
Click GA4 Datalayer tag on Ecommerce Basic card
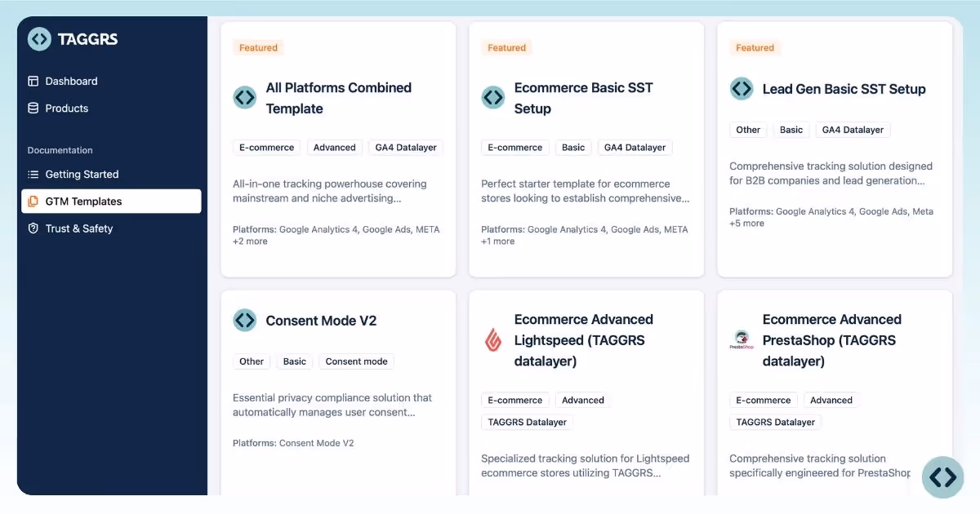[x=635, y=148]
